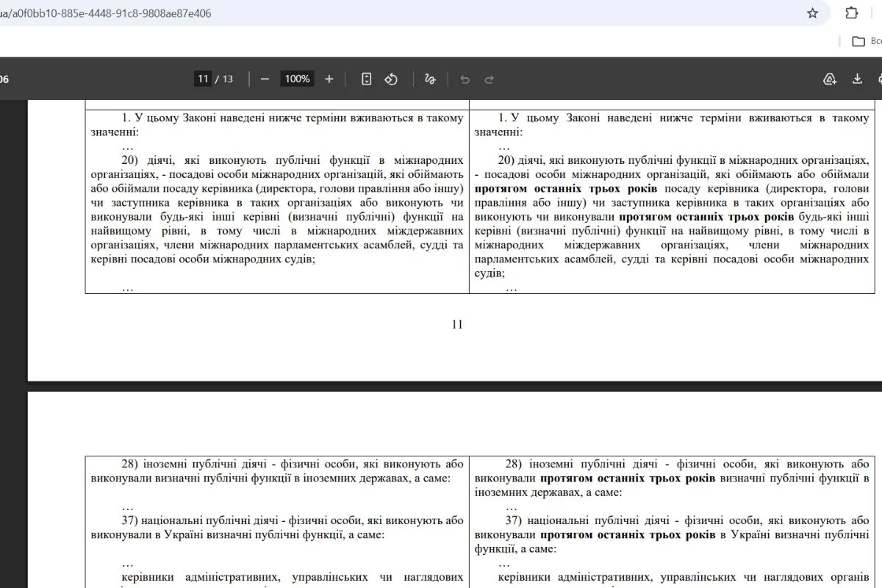This screenshot has height=588, width=882.
Task: Select the 100% zoom level field
Action: (296, 79)
